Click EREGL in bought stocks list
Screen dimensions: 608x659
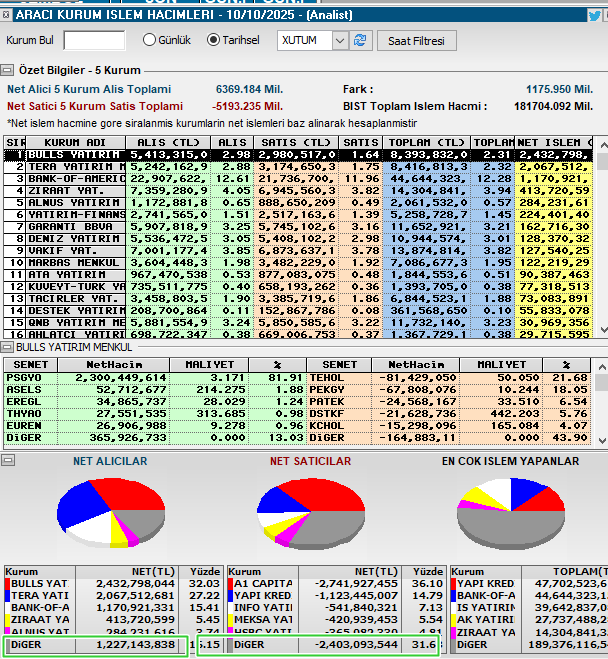click(24, 402)
